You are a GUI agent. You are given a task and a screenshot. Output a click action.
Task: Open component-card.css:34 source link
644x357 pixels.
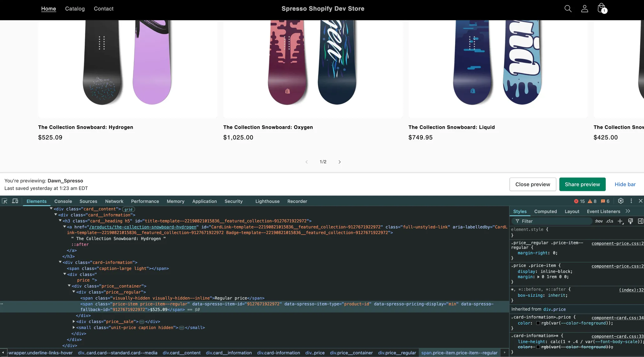tap(617, 318)
